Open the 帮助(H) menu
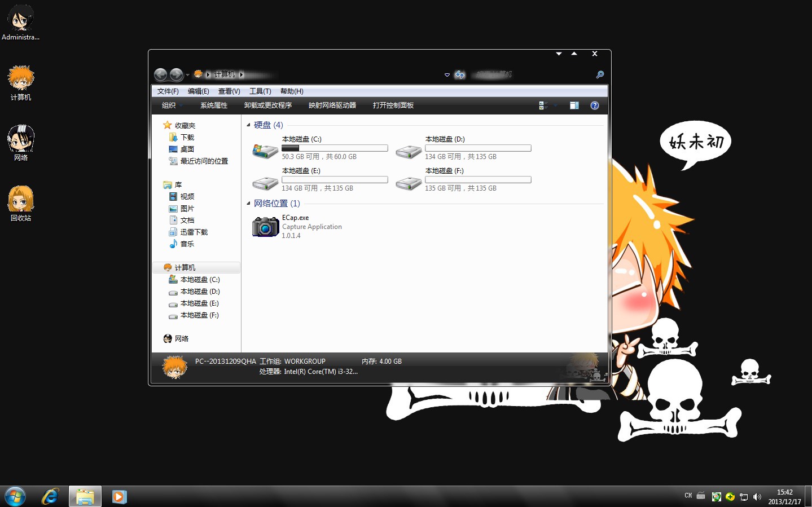Image resolution: width=812 pixels, height=507 pixels. pyautogui.click(x=292, y=91)
